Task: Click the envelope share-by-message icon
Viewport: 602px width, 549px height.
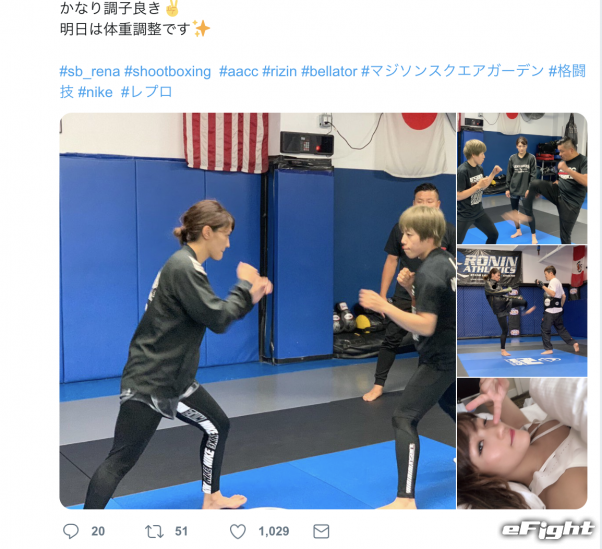Action: point(321,531)
